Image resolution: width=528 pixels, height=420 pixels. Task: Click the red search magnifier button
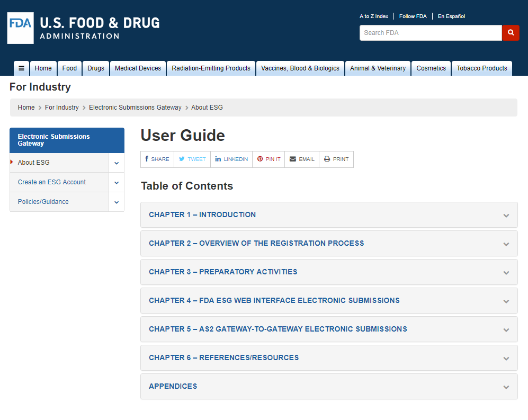pyautogui.click(x=511, y=33)
